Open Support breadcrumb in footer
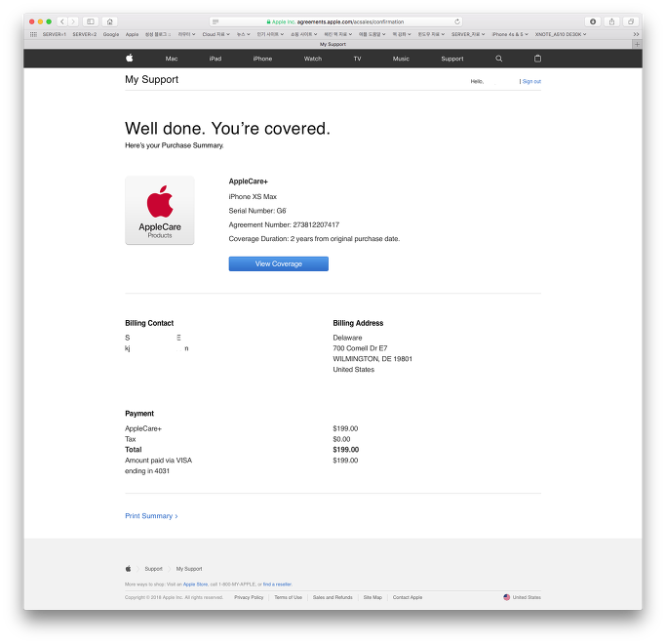666x644 pixels. [153, 569]
